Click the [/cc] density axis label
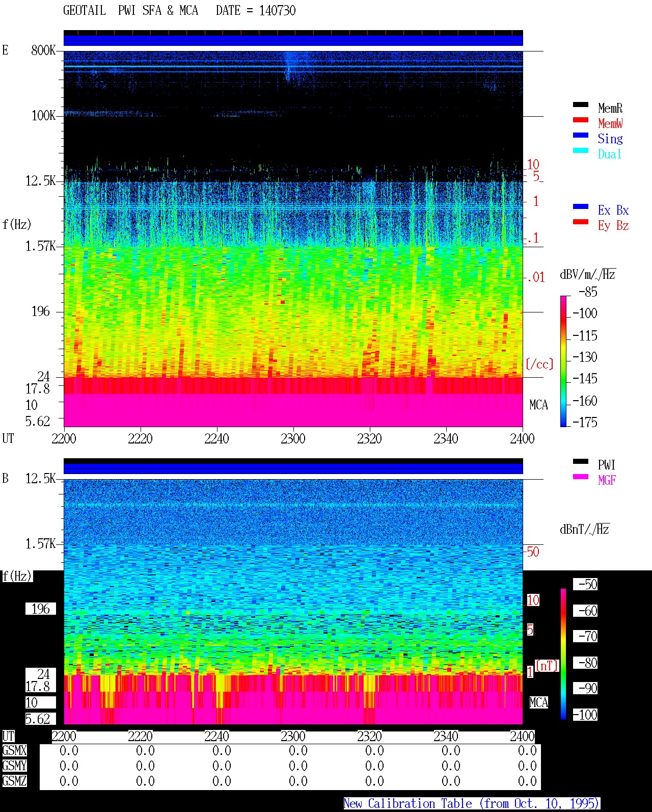The width and height of the screenshot is (652, 812). pyautogui.click(x=539, y=364)
